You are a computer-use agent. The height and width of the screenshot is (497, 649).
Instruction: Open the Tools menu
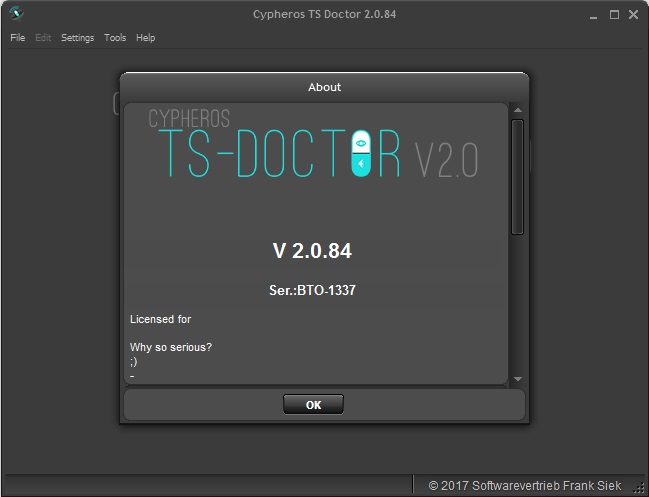click(115, 38)
